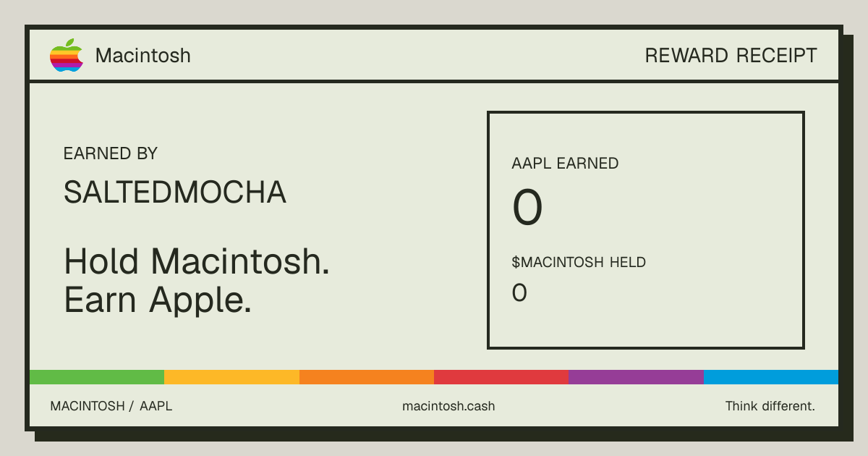Click the purple segment of the rainbow stripe
868x456 pixels.
pyautogui.click(x=636, y=377)
